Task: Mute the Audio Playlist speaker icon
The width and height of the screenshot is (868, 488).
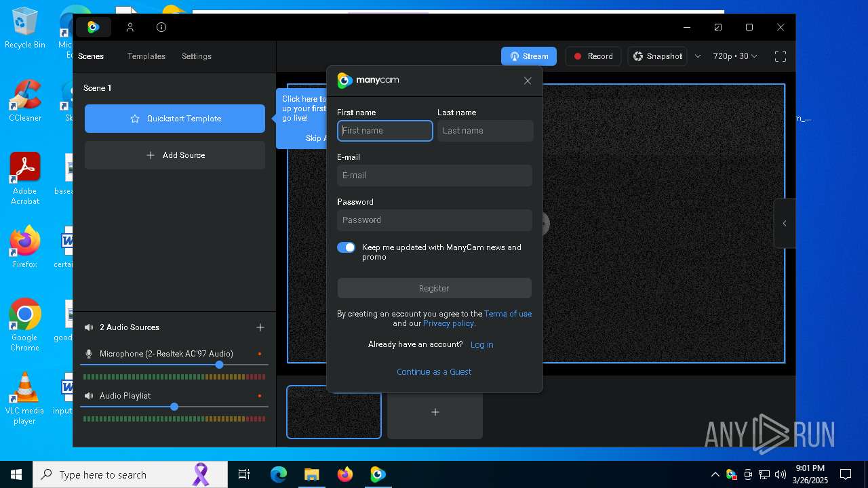Action: [x=89, y=396]
